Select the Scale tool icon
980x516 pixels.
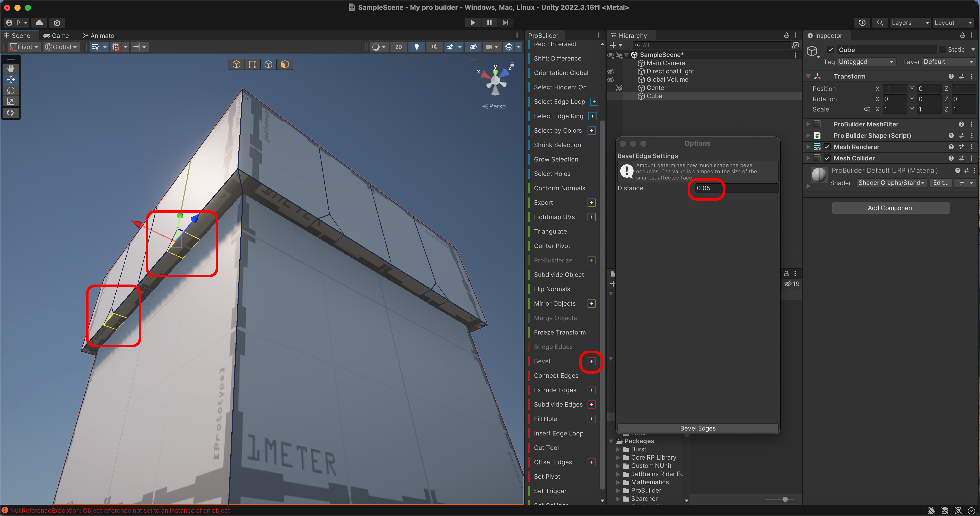tap(11, 102)
